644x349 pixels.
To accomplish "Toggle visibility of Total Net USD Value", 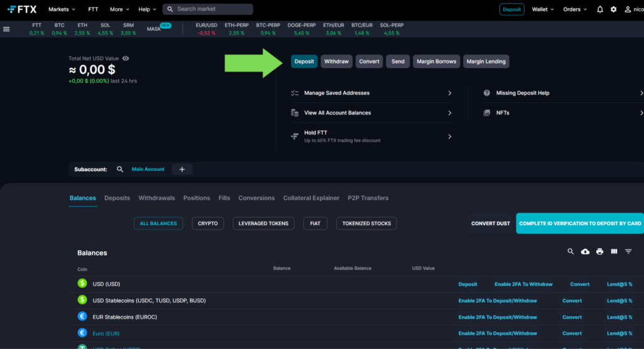I will [x=126, y=58].
